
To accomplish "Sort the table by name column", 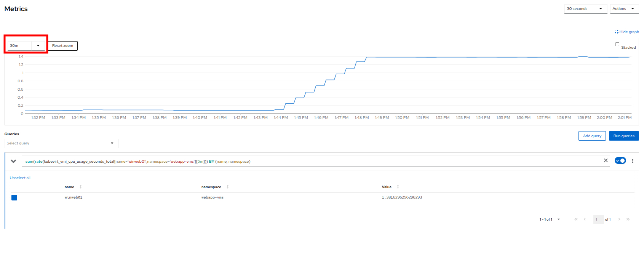I will coord(73,187).
